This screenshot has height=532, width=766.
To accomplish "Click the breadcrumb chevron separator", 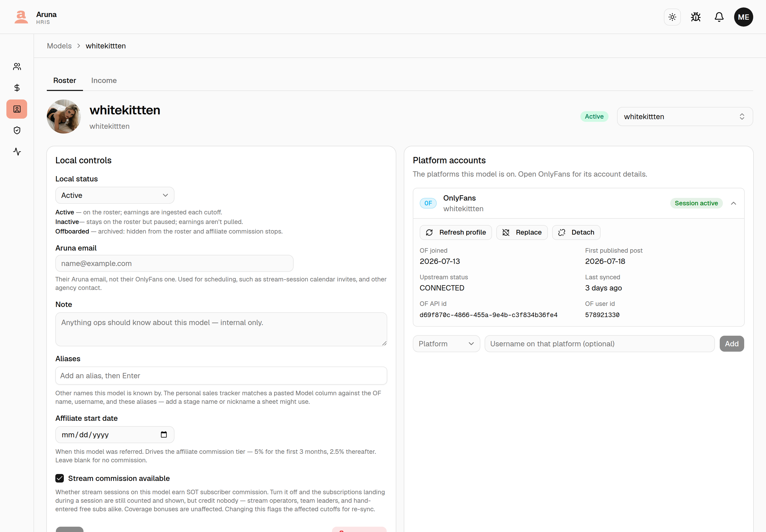I will click(x=79, y=46).
